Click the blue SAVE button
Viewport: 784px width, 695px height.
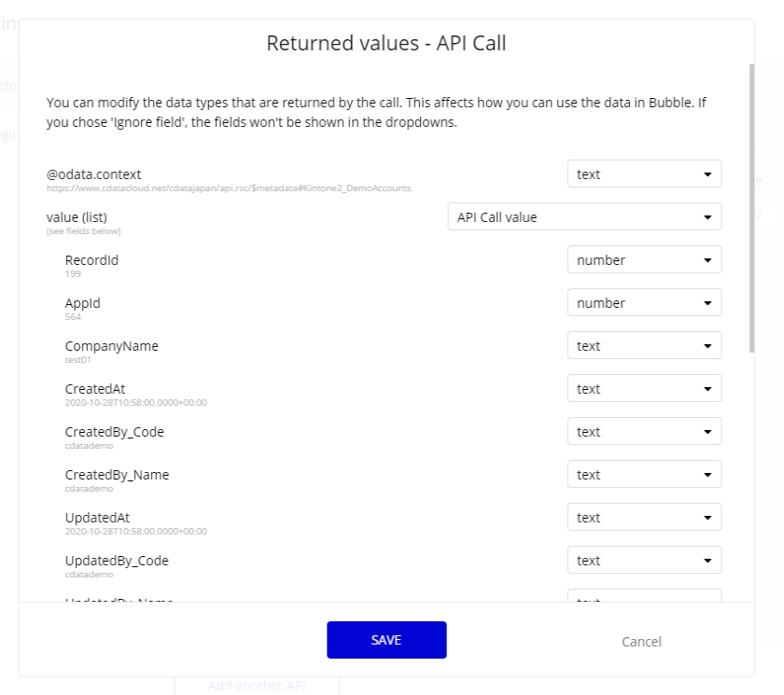click(x=386, y=640)
